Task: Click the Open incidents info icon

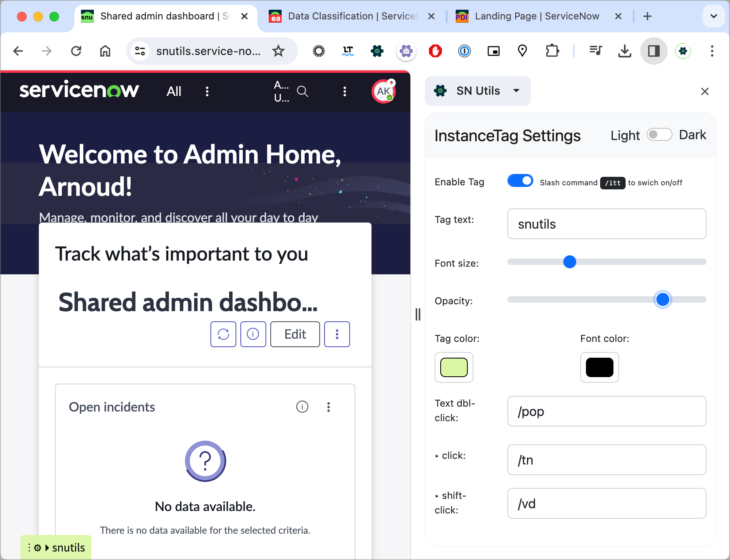Action: (x=302, y=407)
